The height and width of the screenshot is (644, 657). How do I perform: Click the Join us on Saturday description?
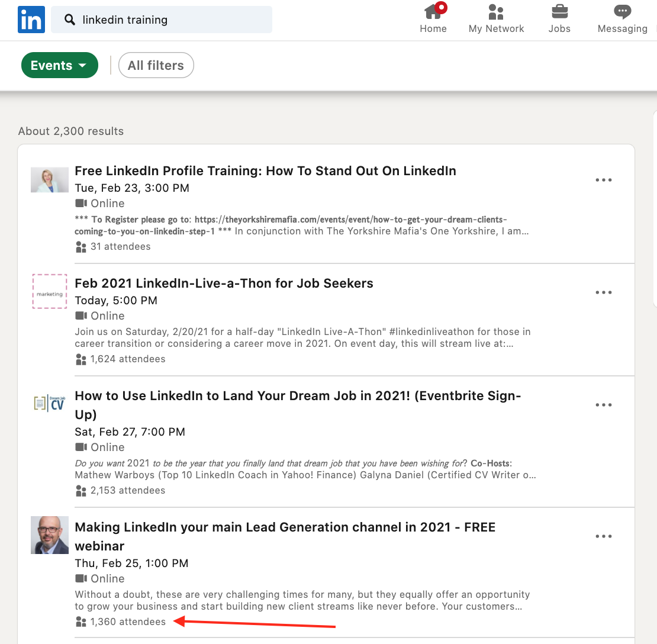click(x=302, y=338)
